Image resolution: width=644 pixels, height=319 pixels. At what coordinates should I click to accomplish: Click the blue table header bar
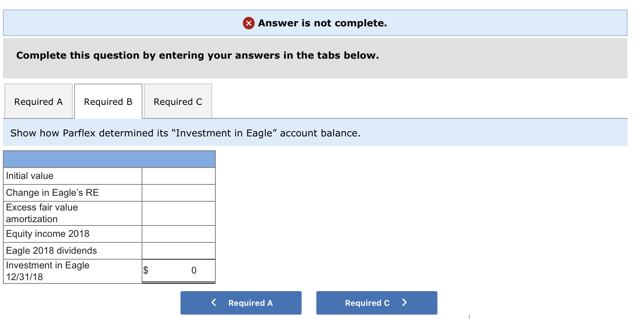[x=109, y=159]
